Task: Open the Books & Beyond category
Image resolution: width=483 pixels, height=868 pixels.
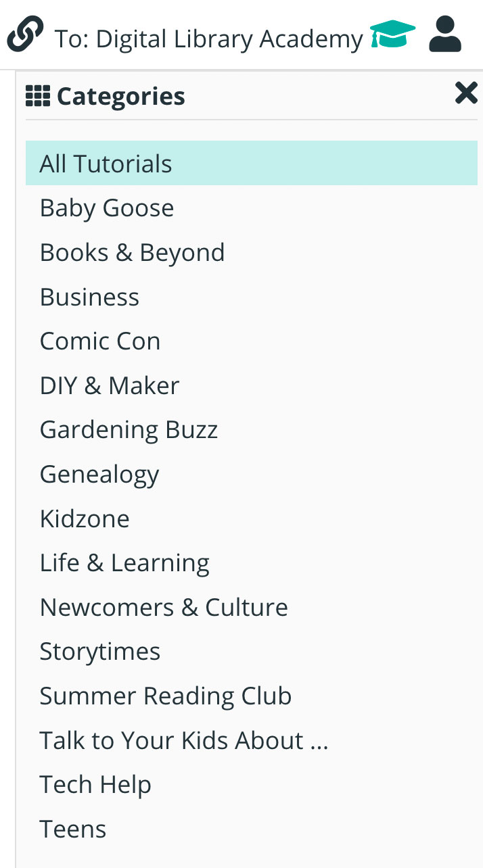Action: pos(132,252)
